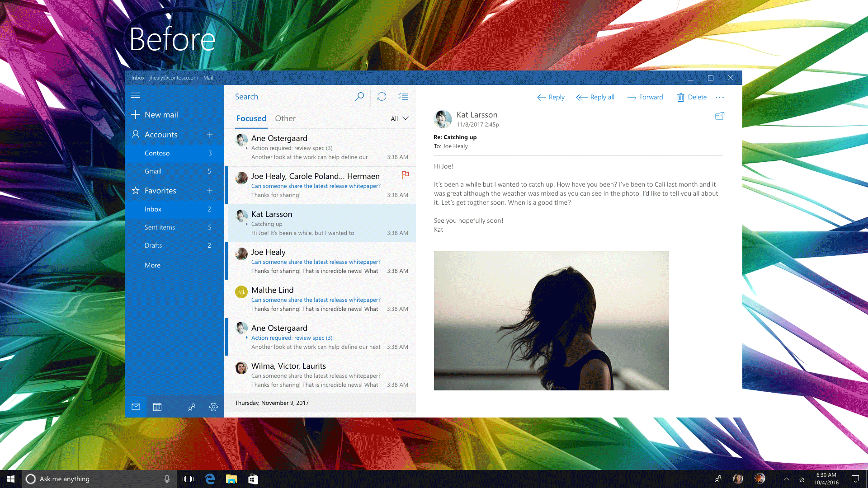
Task: Expand Ane Ostergaard Action required thread
Action: coord(247,148)
